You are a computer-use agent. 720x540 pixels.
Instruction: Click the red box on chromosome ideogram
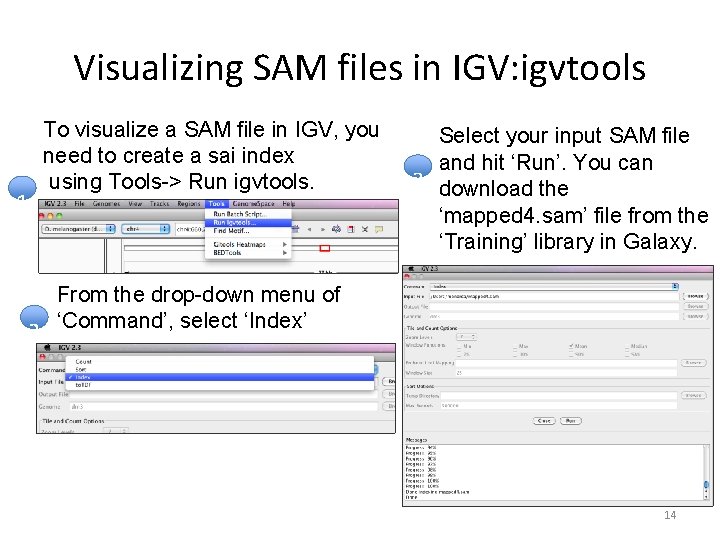tap(325, 248)
